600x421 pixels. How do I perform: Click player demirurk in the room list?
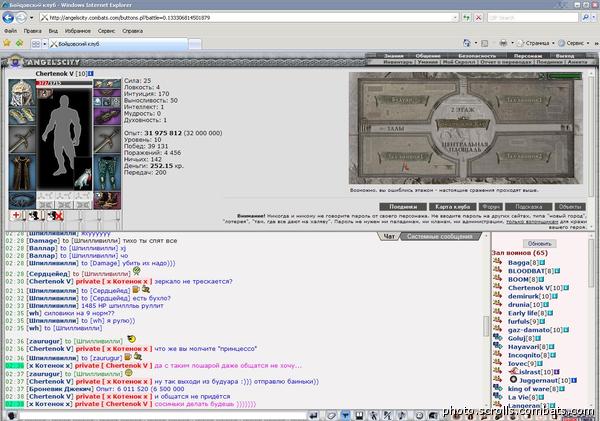[523, 296]
